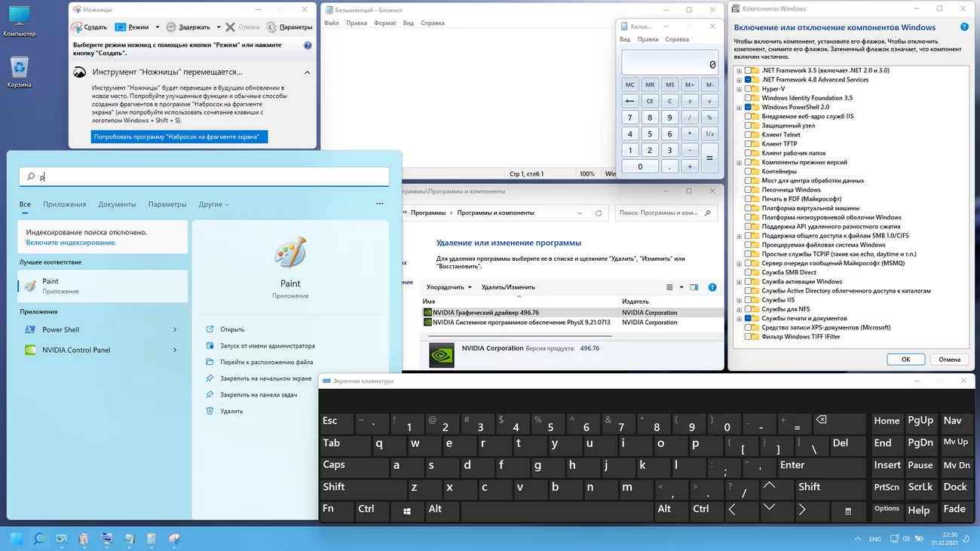Click Параметры in the Scissors toolbar
980x551 pixels.
[x=289, y=27]
